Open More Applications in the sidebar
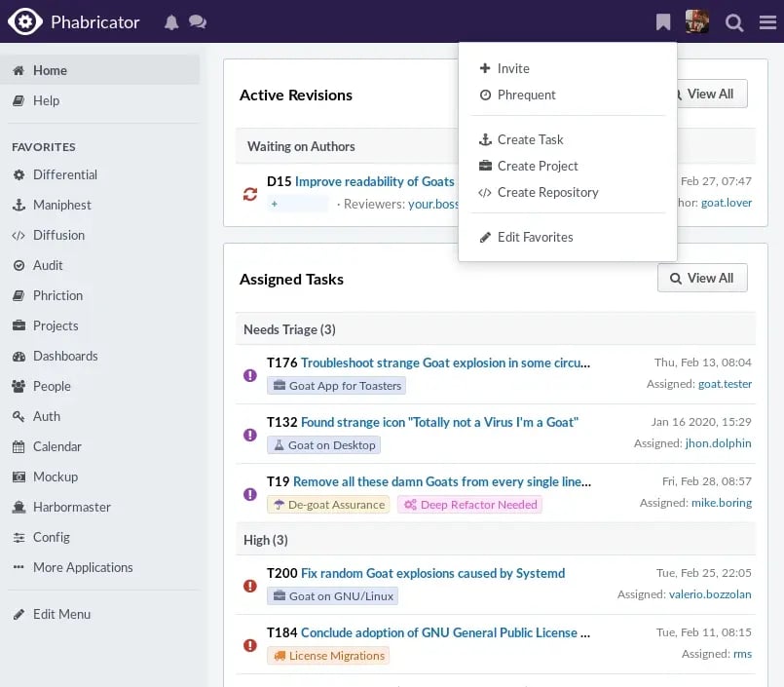Image resolution: width=784 pixels, height=687 pixels. click(x=84, y=567)
